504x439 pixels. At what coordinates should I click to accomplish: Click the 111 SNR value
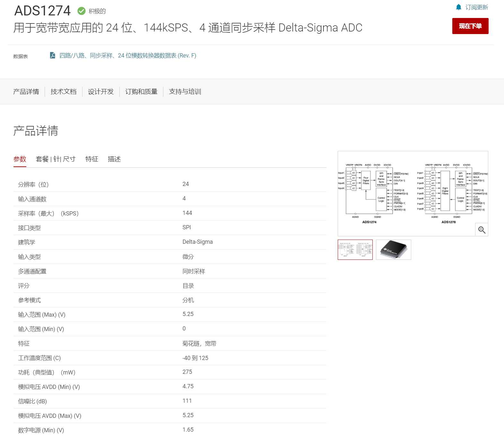point(187,401)
